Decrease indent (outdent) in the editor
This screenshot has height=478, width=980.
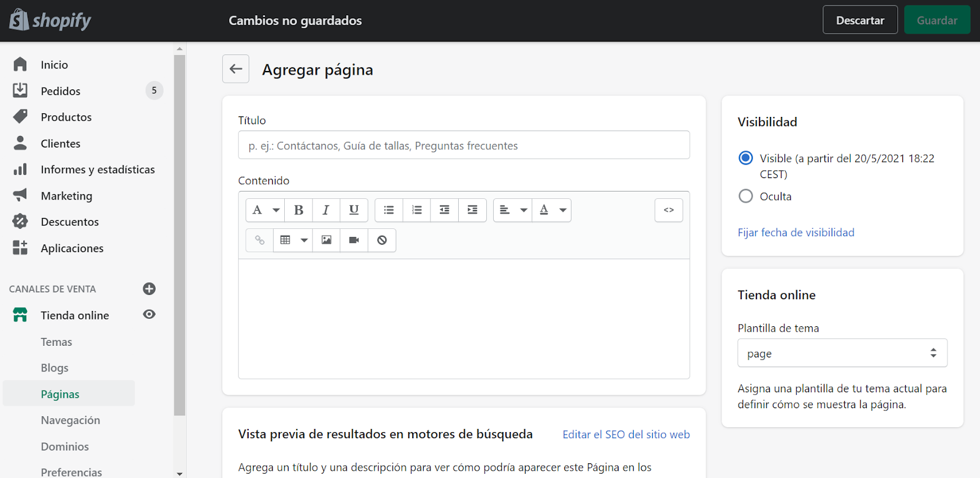point(445,210)
